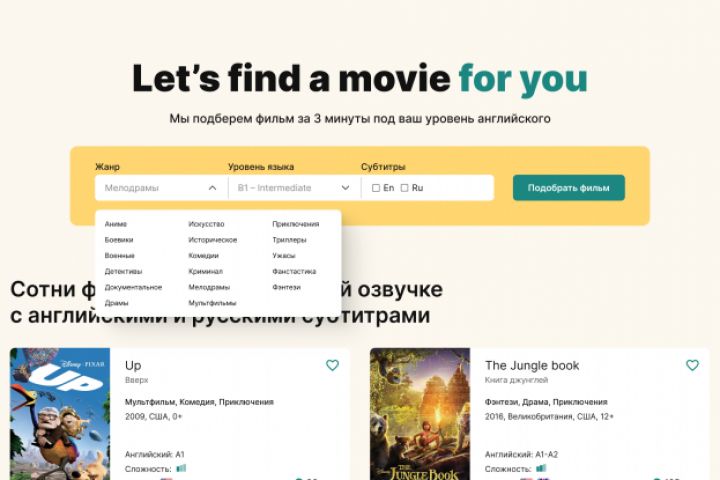Select Фантастика genre option
This screenshot has height=480, width=720.
click(x=294, y=271)
